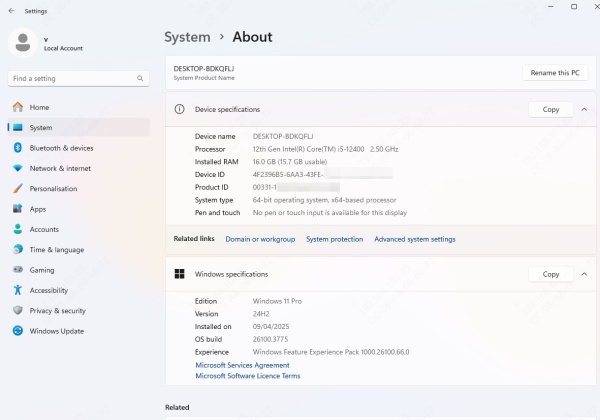Click the back arrow in Settings
This screenshot has width=600, height=420.
click(11, 11)
